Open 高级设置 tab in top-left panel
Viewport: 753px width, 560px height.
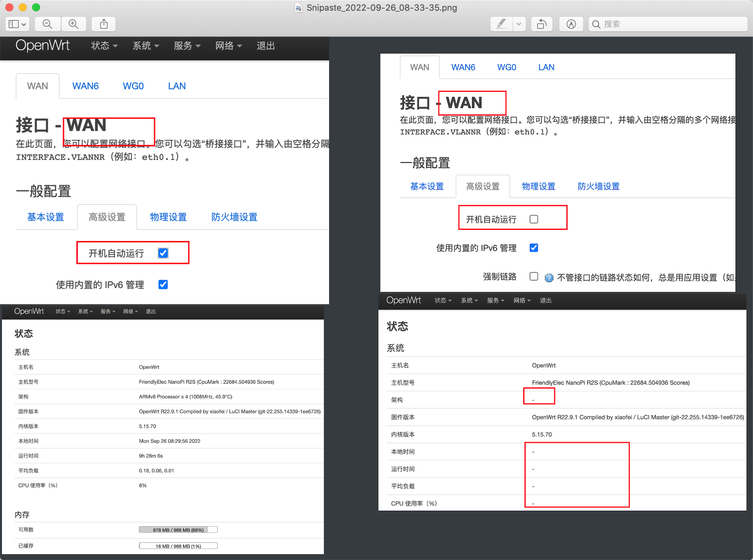coord(107,217)
